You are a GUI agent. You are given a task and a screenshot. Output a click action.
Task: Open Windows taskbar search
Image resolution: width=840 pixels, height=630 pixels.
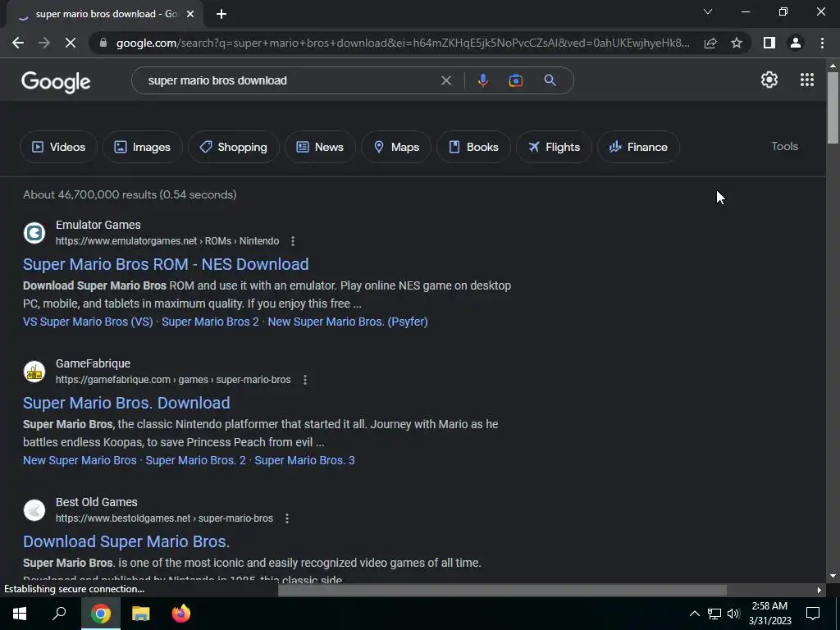click(59, 614)
